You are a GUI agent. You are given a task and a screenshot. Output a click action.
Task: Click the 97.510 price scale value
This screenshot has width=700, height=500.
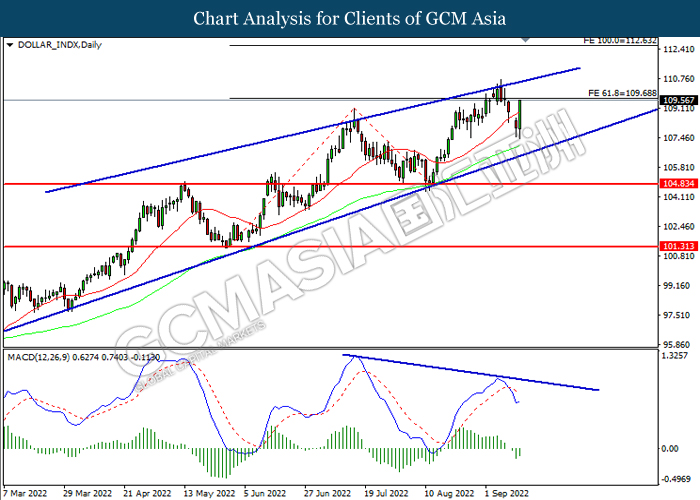pyautogui.click(x=679, y=315)
